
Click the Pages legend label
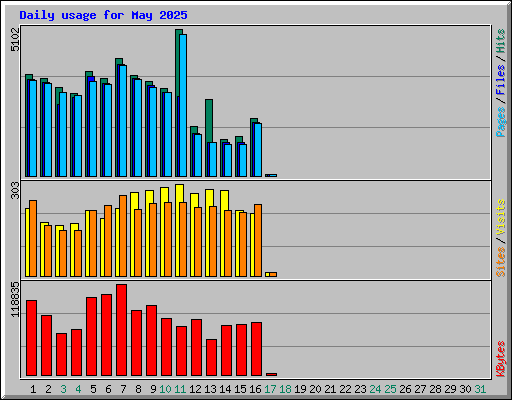501,122
